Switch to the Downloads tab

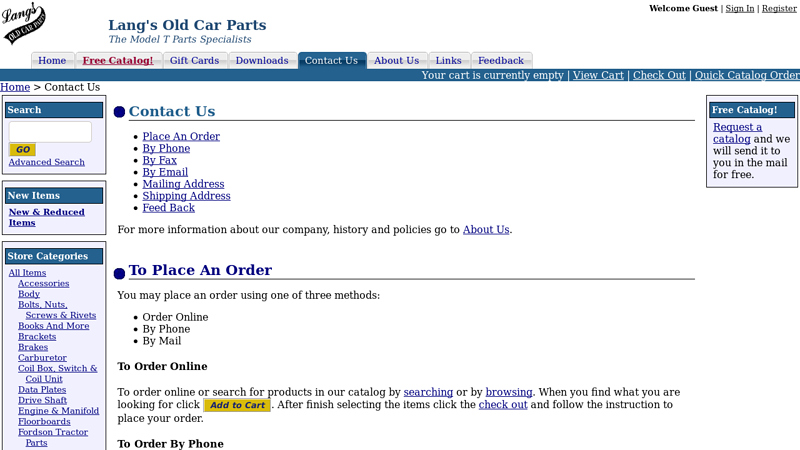coord(262,60)
